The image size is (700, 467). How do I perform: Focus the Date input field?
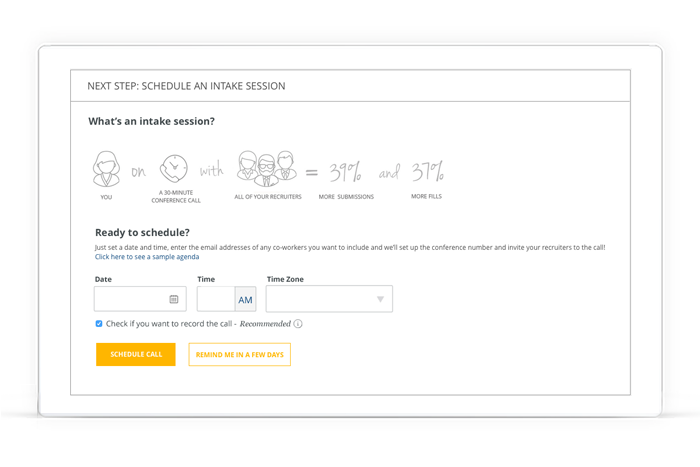coord(140,299)
